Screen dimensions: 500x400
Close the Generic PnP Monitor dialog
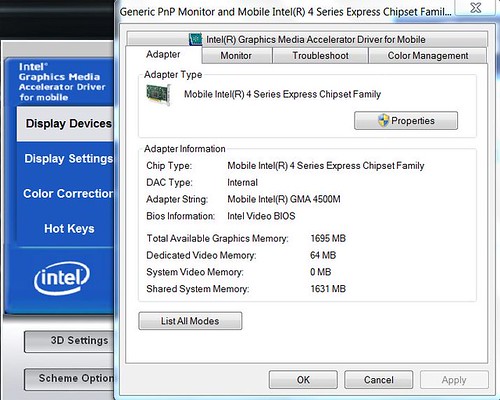pyautogui.click(x=475, y=8)
